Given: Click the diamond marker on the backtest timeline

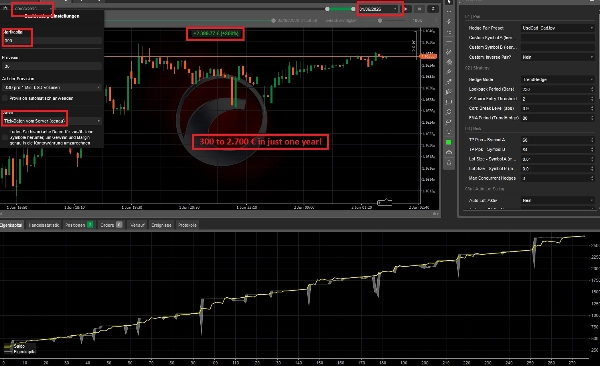Looking at the screenshot, I should pos(273,21).
